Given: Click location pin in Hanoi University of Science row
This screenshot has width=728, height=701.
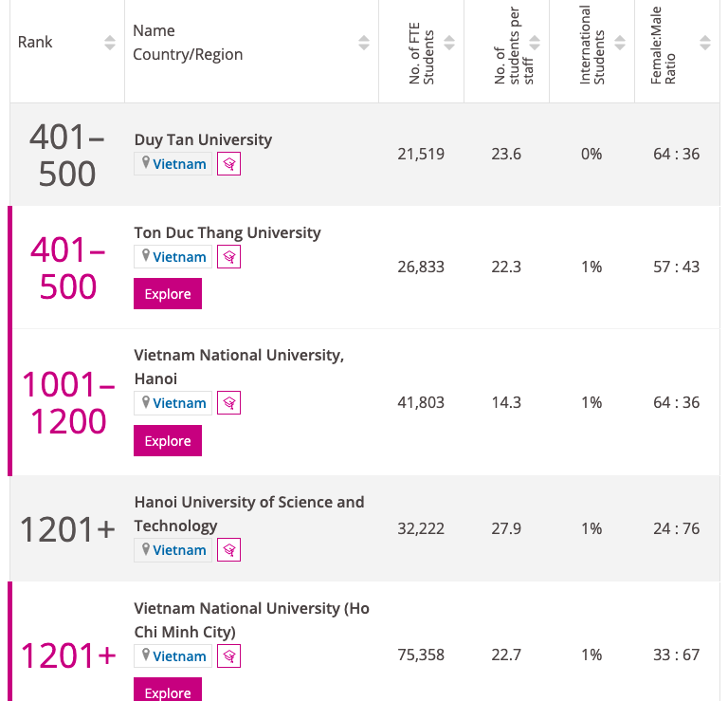Looking at the screenshot, I should tap(145, 549).
